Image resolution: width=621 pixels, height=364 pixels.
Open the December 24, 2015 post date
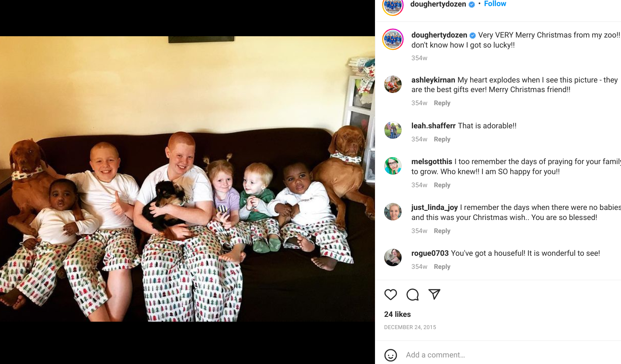click(410, 327)
